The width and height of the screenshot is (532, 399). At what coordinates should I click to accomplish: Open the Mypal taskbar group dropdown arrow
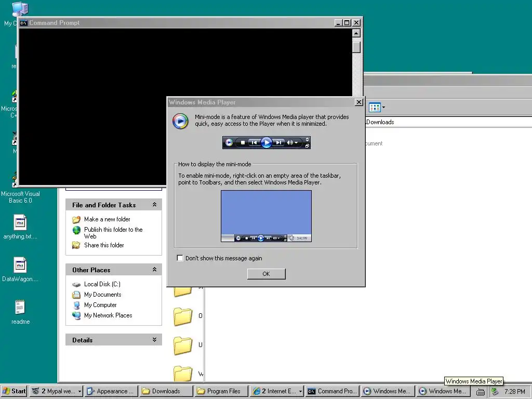pyautogui.click(x=79, y=391)
